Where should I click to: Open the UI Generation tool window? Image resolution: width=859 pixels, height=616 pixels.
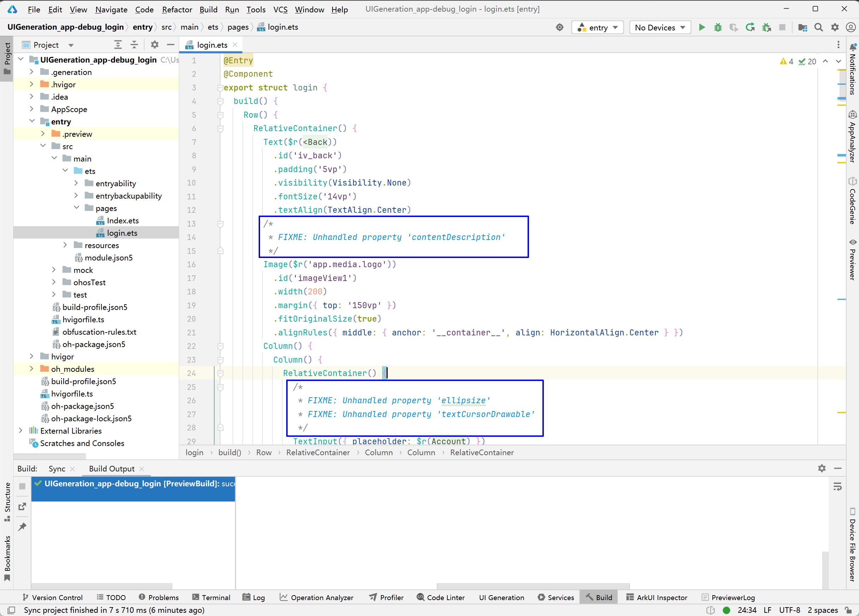tap(501, 597)
